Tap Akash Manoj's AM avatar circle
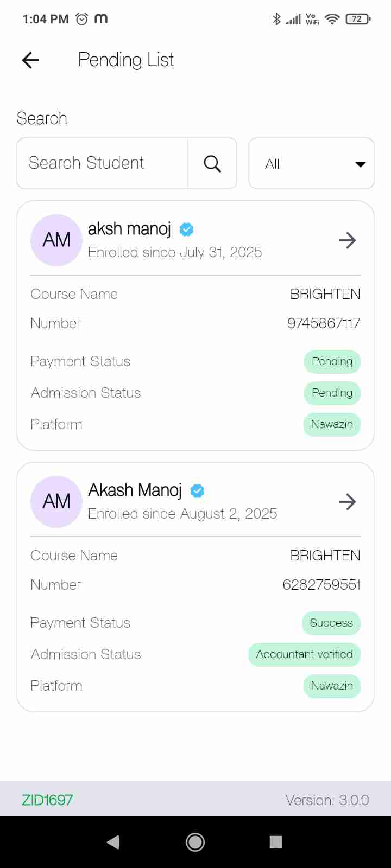 pyautogui.click(x=56, y=502)
